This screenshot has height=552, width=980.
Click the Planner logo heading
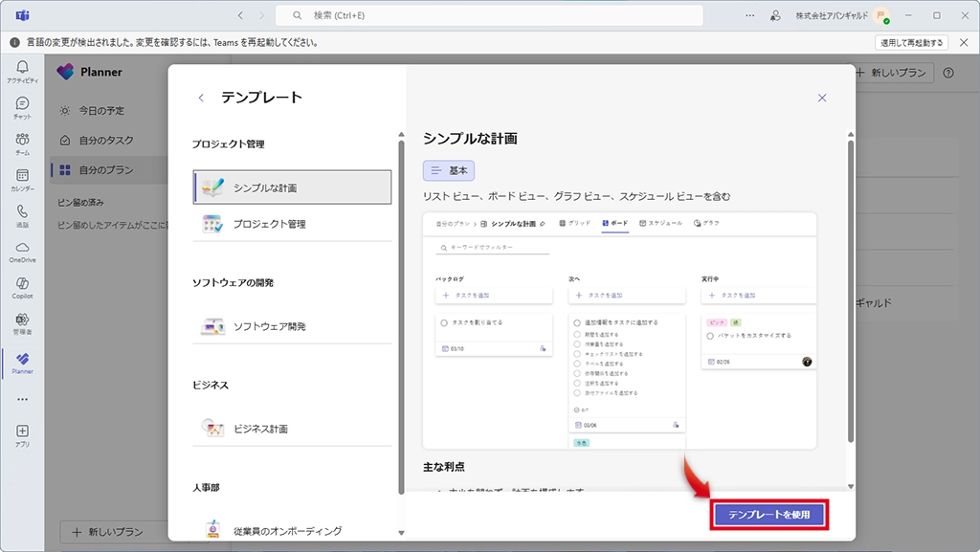pos(89,72)
